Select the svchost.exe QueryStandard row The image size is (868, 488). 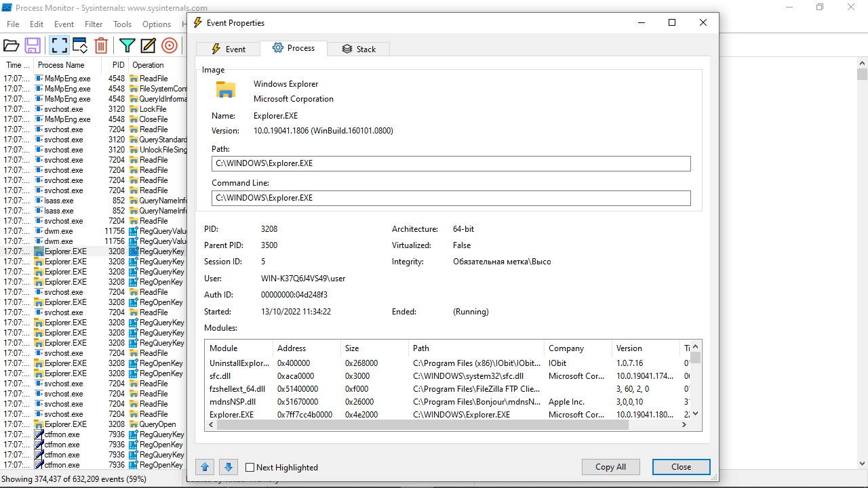pyautogui.click(x=94, y=140)
